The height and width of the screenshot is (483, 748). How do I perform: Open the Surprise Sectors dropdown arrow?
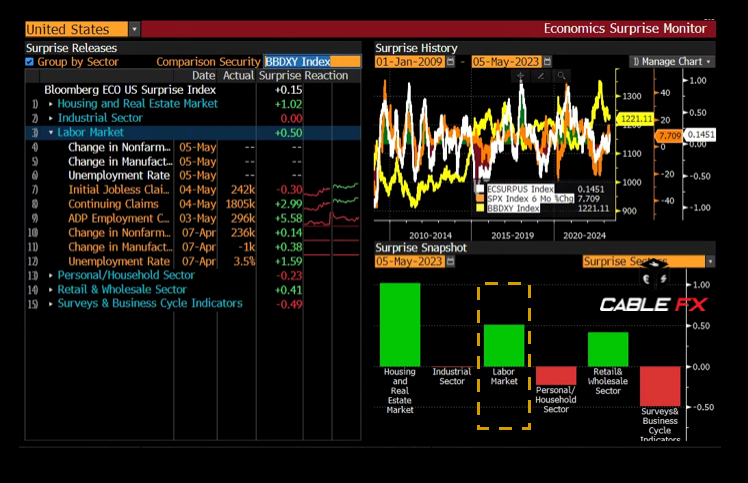[x=710, y=262]
